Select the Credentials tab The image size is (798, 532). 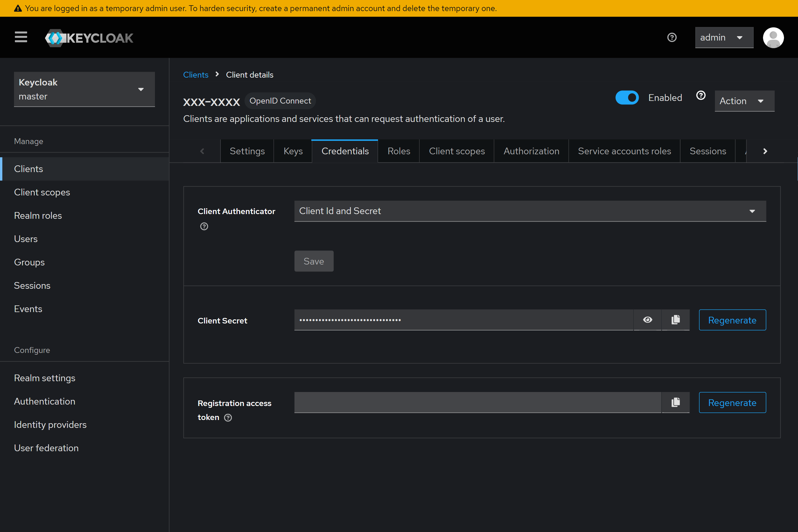point(345,151)
